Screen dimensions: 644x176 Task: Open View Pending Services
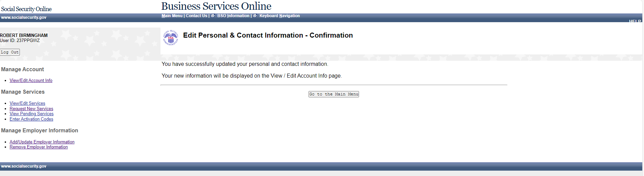coord(32,114)
